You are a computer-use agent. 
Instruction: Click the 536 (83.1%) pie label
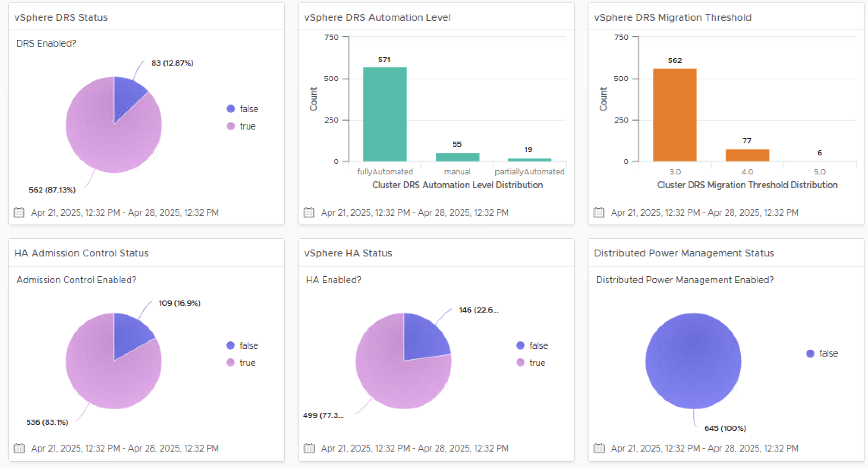(x=47, y=422)
